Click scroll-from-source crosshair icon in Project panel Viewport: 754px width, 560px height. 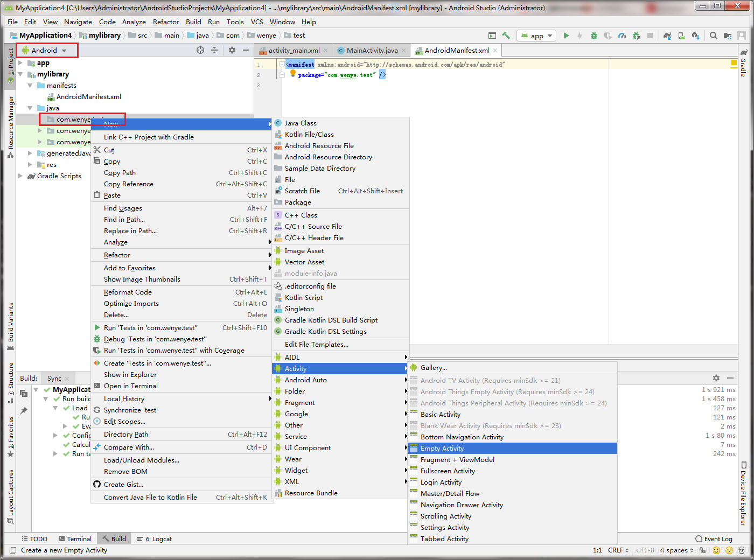coord(200,50)
